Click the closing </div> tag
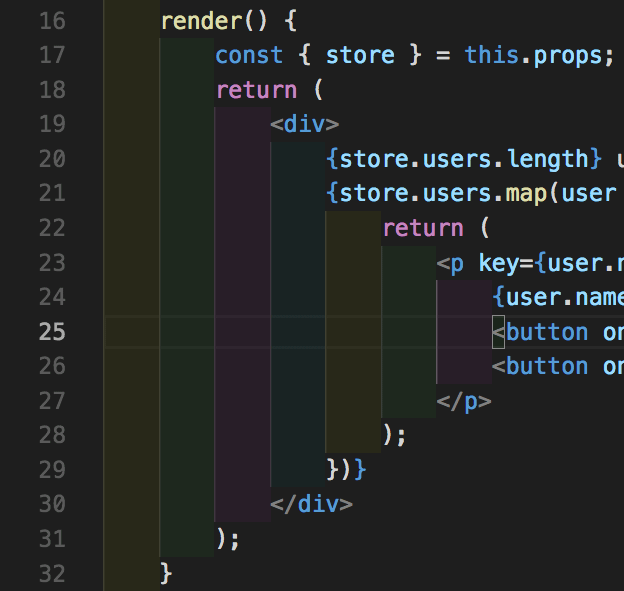 click(x=312, y=504)
